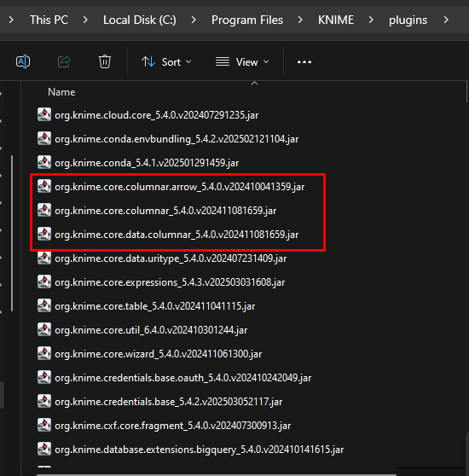Click jar icon of org.knime.cxf.core.fragment file
This screenshot has width=469, height=476.
click(x=44, y=425)
